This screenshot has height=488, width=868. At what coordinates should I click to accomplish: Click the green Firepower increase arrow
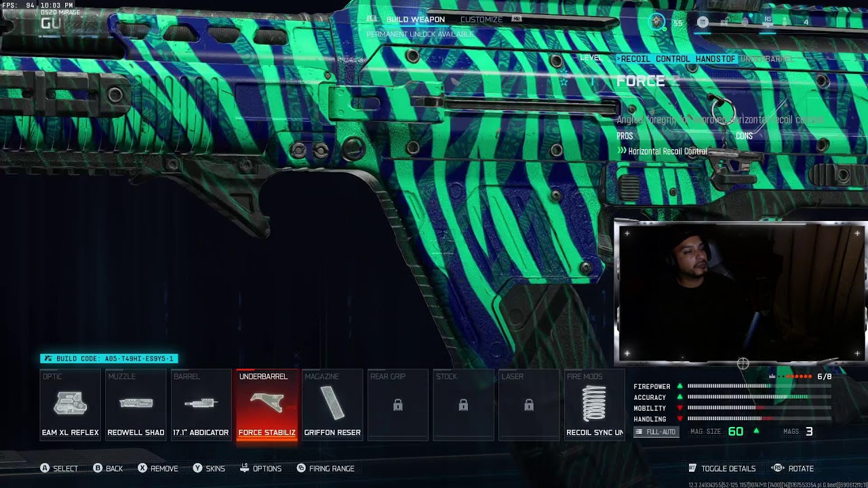pyautogui.click(x=679, y=386)
